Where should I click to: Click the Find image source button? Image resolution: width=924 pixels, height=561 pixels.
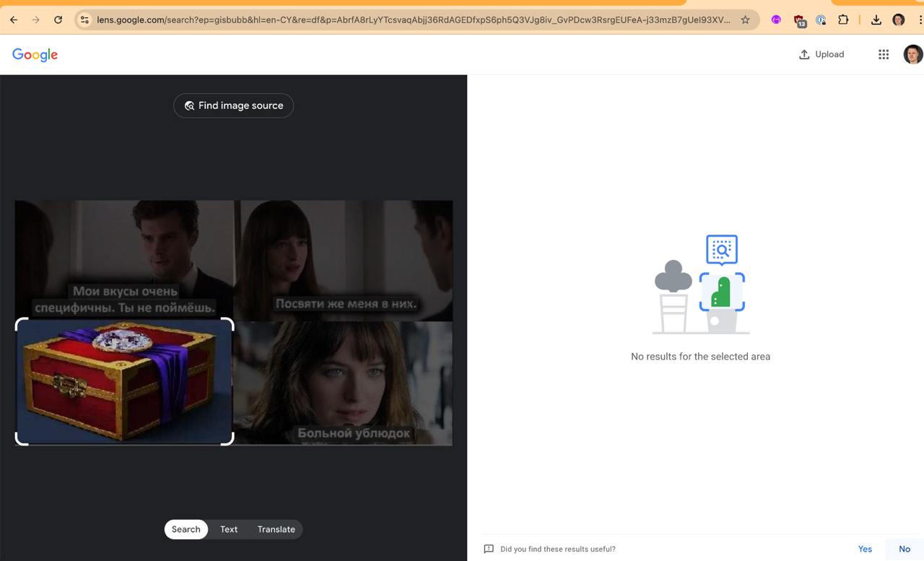[233, 105]
